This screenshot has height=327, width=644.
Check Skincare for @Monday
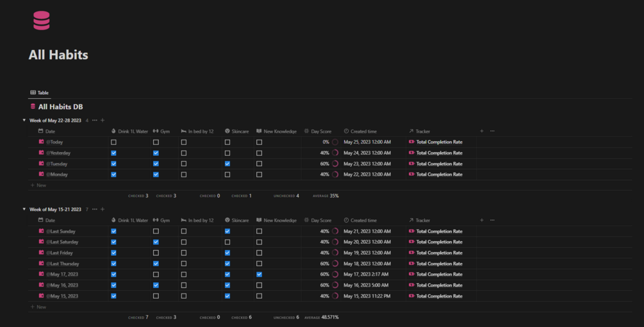[x=227, y=174]
